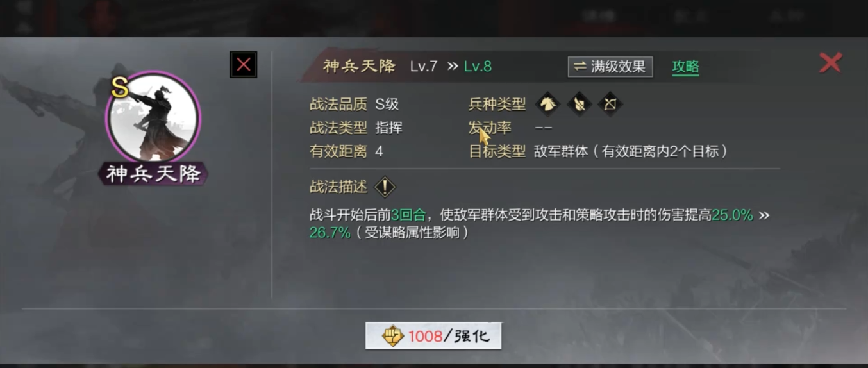Close the panel with large red X

pos(831,62)
